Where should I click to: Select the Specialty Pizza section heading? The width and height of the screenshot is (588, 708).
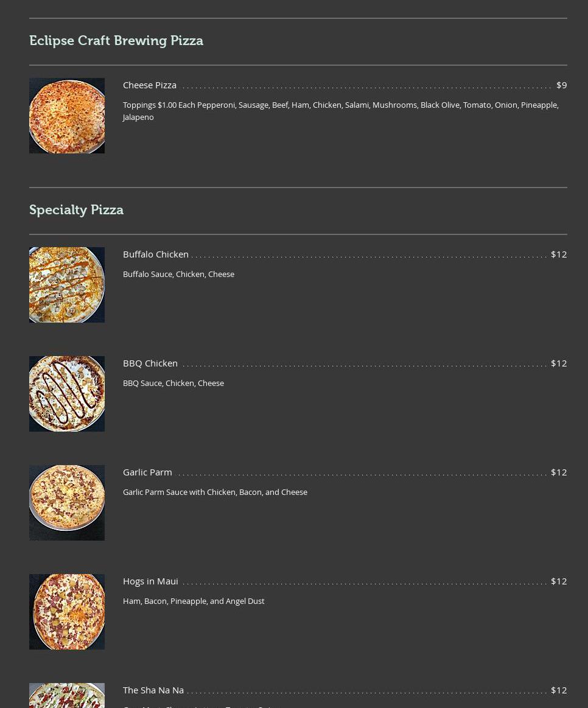76,210
